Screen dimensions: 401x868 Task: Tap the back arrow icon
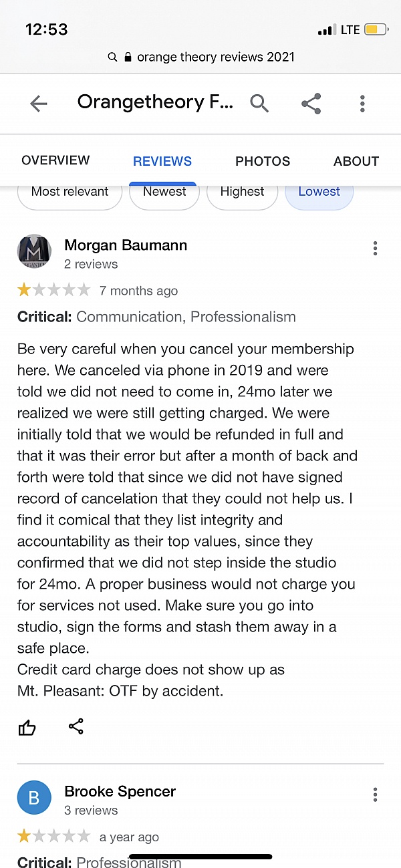point(39,104)
